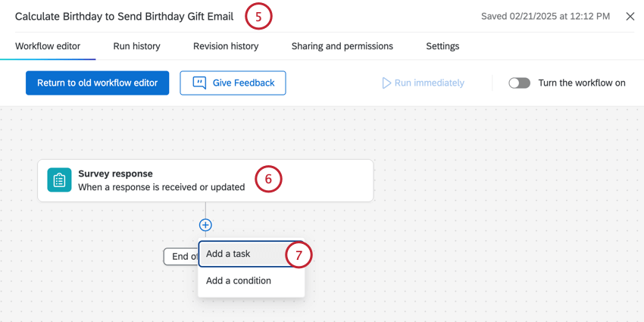Click the workflow title to rename it

[x=125, y=16]
